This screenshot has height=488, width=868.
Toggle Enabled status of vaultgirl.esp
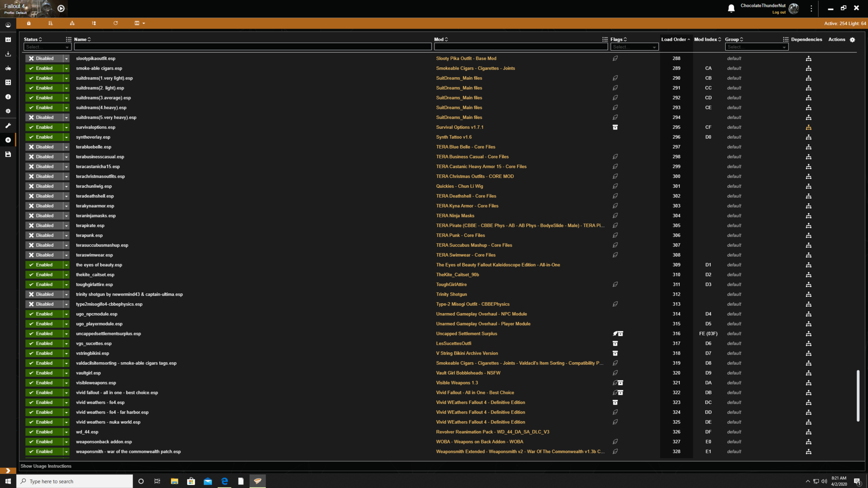[x=44, y=373]
